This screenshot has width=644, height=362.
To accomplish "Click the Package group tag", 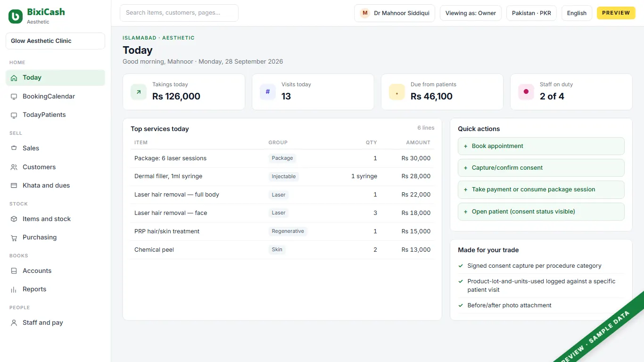I will (x=282, y=158).
